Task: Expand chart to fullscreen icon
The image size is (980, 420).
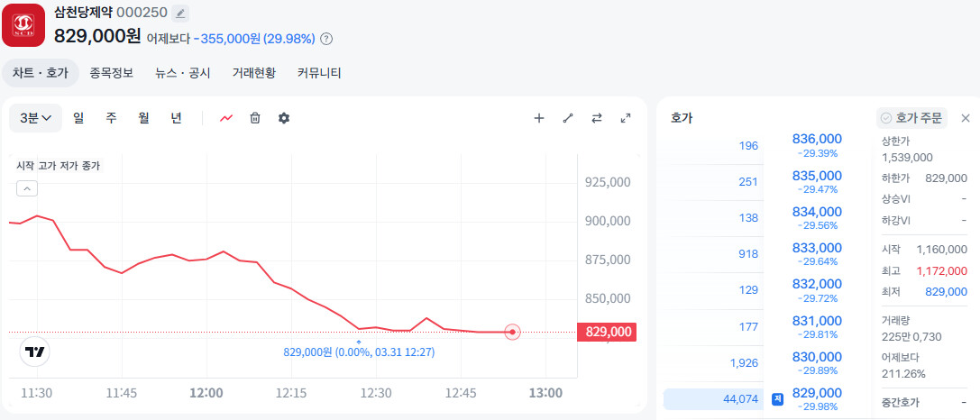Action: click(x=625, y=118)
